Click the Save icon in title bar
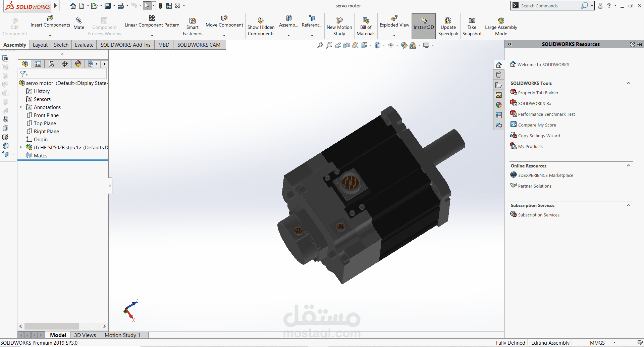644x347 pixels. coord(107,6)
